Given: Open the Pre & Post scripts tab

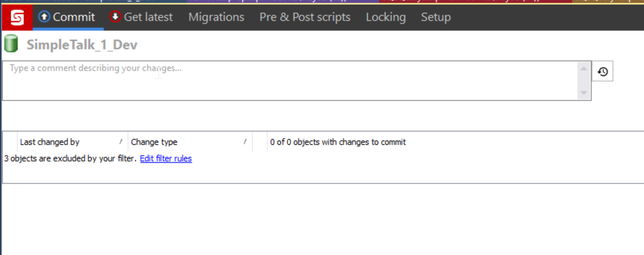Looking at the screenshot, I should point(305,17).
